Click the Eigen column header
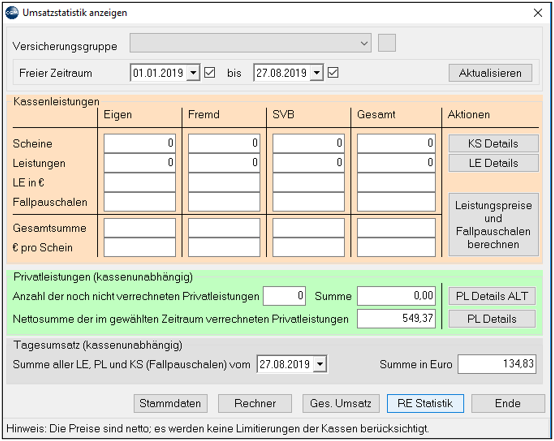Image resolution: width=554 pixels, height=441 pixels. 118,114
